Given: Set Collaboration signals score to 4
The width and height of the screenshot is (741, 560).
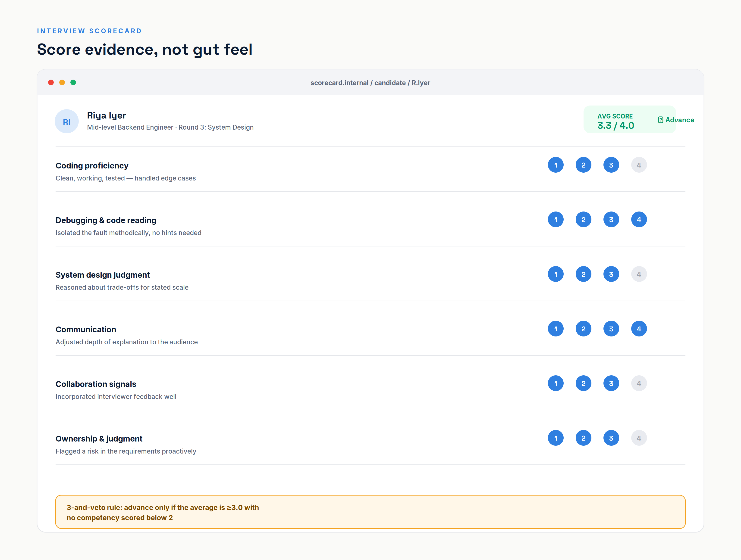Looking at the screenshot, I should click(x=639, y=383).
